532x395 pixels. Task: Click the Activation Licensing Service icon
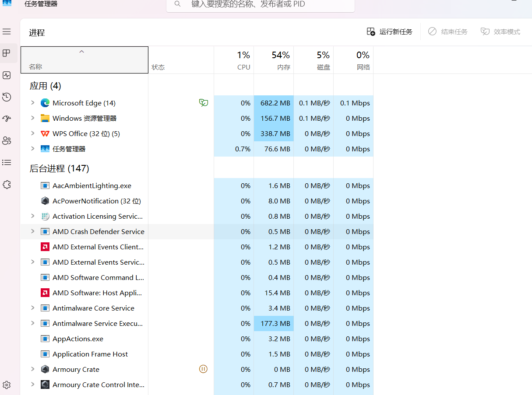pyautogui.click(x=45, y=216)
